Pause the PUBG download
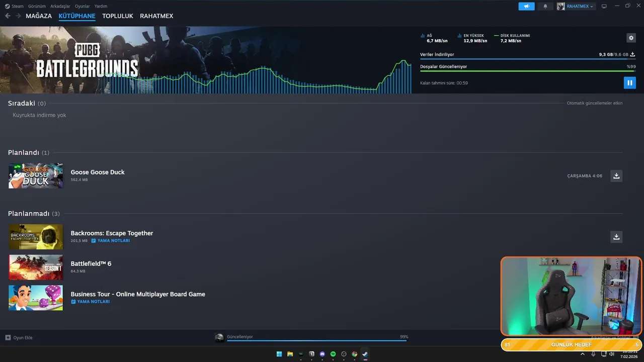Screen dimensions: 644x362 click(x=630, y=82)
